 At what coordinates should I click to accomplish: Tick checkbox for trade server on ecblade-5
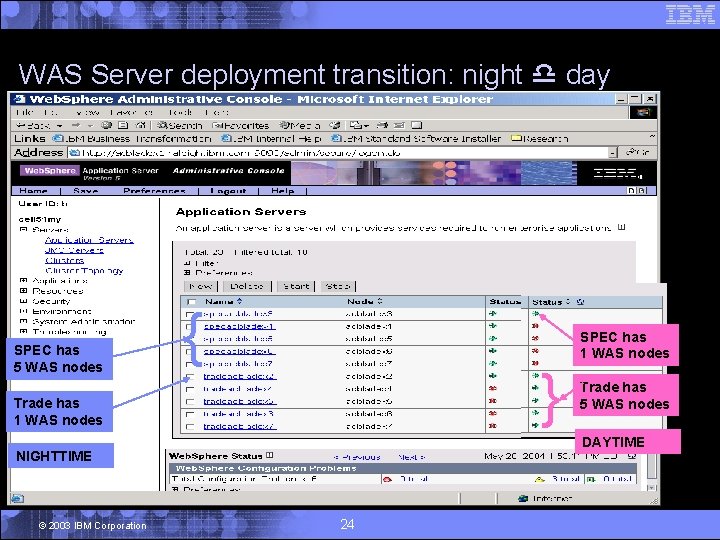[x=190, y=402]
